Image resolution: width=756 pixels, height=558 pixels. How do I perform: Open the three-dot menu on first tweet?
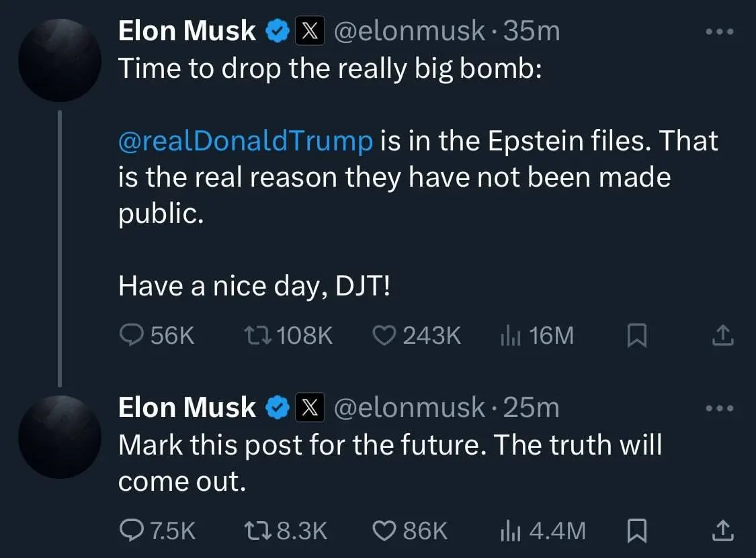click(719, 30)
